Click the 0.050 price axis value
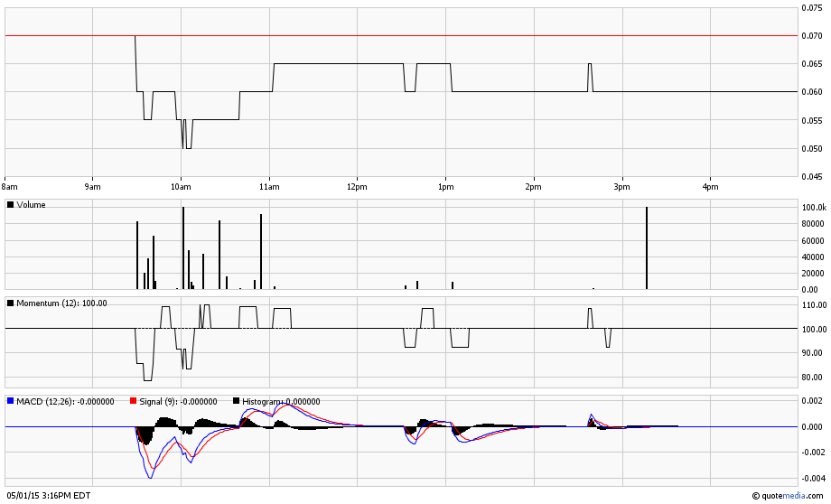831x504 pixels. point(812,148)
